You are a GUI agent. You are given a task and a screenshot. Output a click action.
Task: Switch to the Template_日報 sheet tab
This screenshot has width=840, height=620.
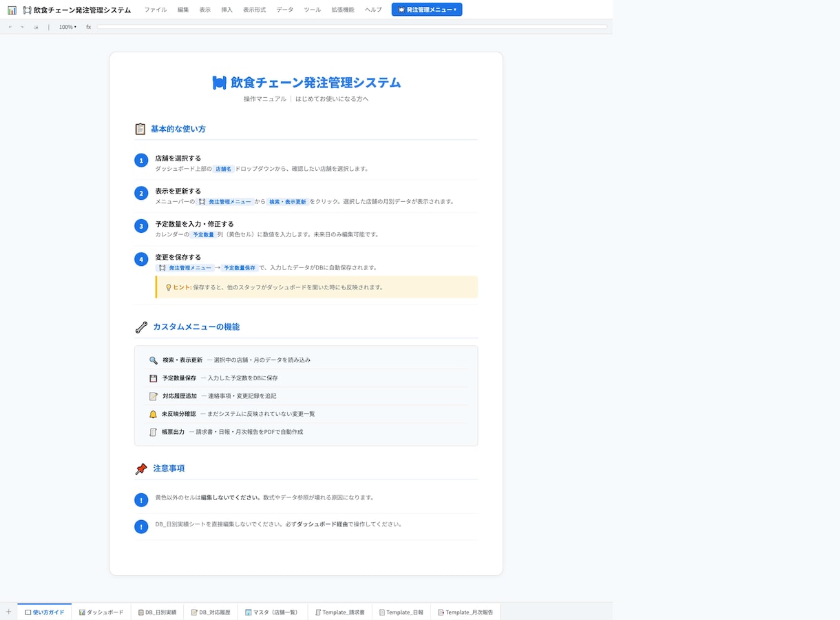point(401,612)
